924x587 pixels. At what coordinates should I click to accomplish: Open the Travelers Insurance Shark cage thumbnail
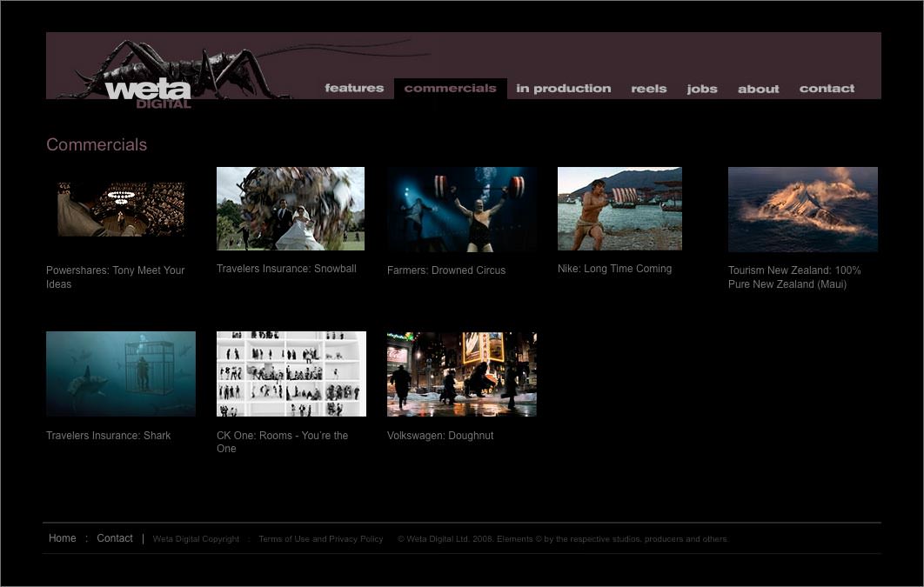coord(121,373)
